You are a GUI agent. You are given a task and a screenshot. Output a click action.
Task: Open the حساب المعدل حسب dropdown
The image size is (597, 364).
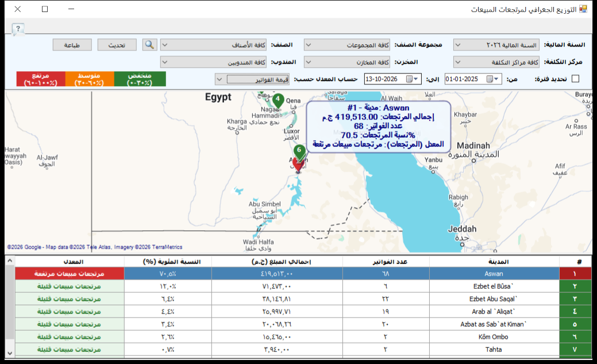252,79
